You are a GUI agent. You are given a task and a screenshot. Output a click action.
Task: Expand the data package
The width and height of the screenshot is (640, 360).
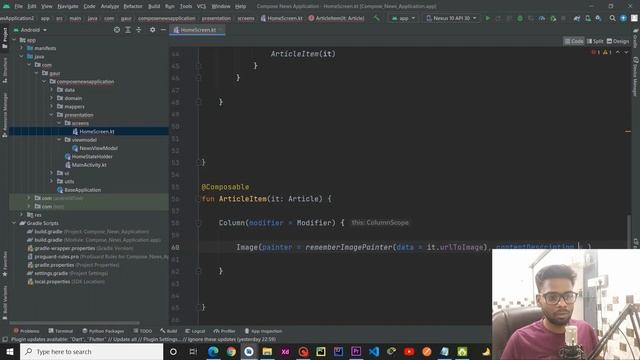pos(51,90)
